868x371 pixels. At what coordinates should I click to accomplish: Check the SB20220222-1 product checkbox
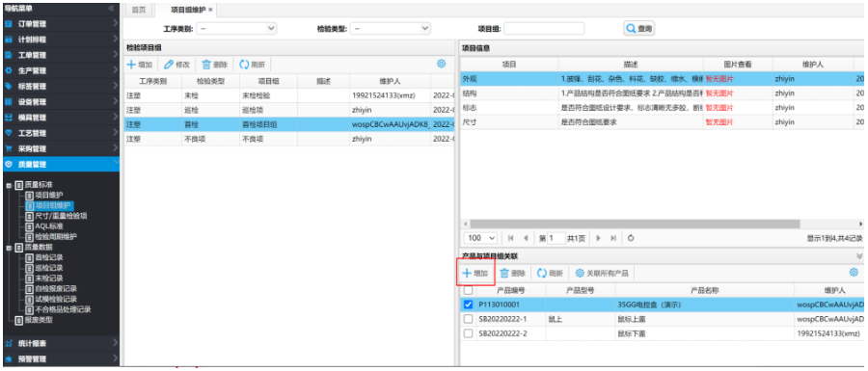click(x=468, y=318)
